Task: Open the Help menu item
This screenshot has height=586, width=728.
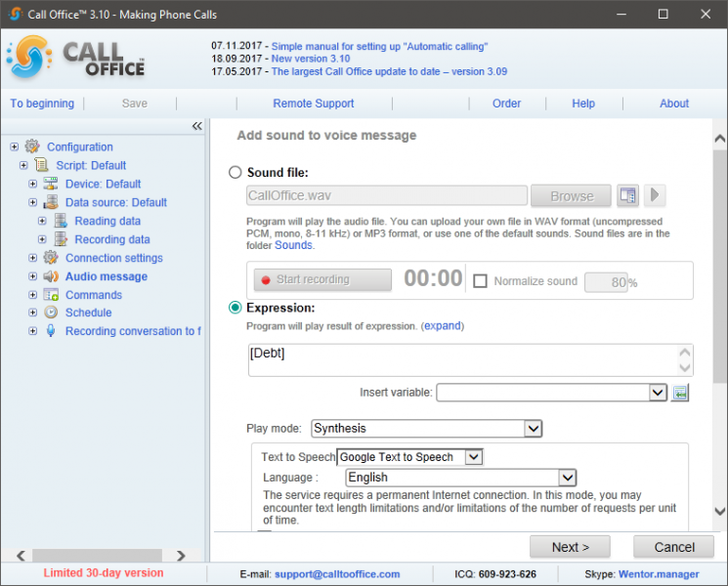Action: coord(583,104)
